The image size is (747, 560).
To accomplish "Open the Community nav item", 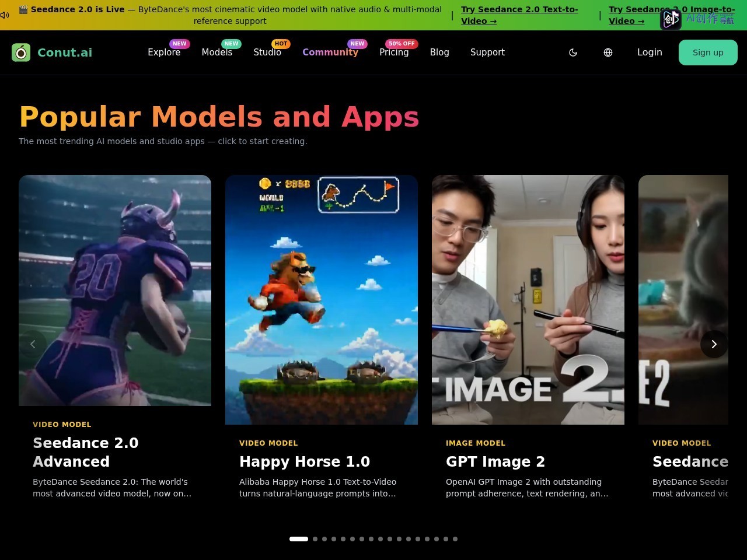I will 330,52.
